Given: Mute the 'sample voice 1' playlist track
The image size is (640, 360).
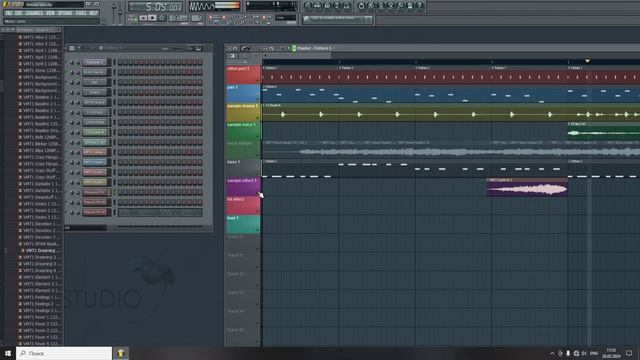Looking at the screenshot, I should tap(258, 137).
